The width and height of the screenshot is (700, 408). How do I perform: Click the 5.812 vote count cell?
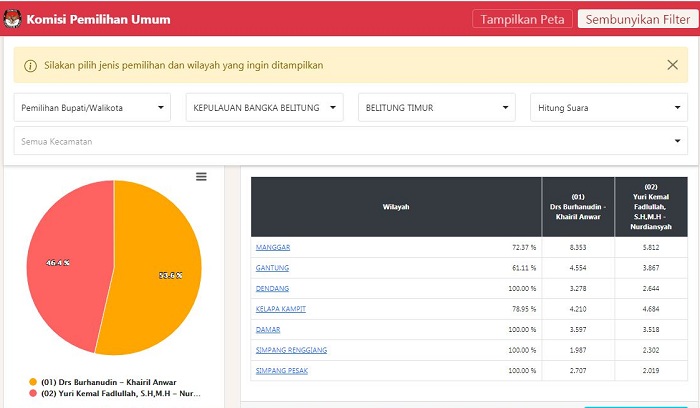pyautogui.click(x=651, y=247)
